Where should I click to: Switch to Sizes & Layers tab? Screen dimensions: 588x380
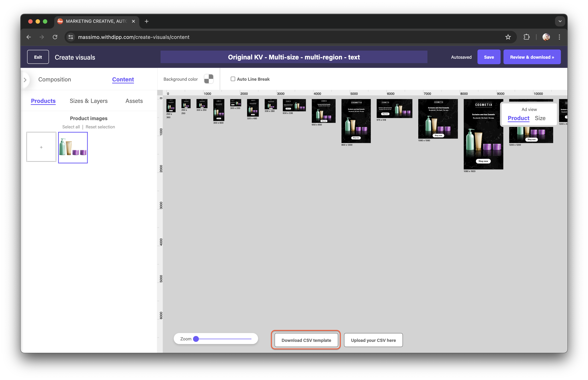[89, 101]
